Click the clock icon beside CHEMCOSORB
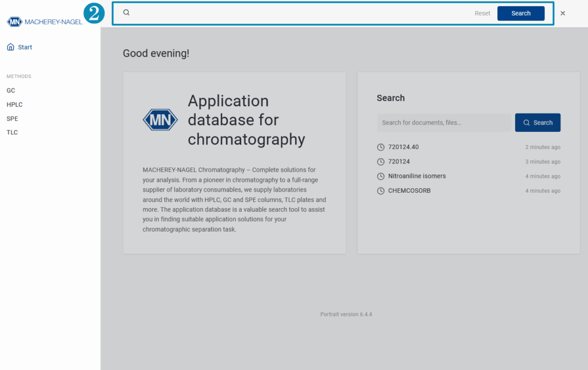This screenshot has width=588, height=370. 381,190
